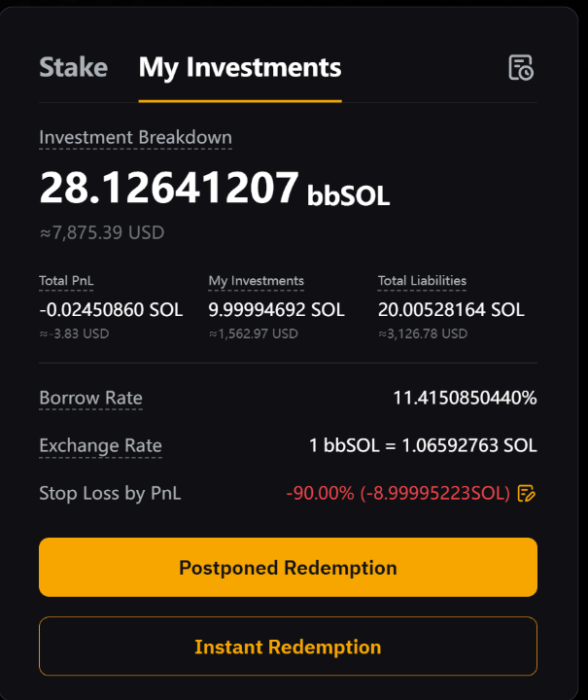Click the ≈7,875.39 USD value

pyautogui.click(x=101, y=233)
